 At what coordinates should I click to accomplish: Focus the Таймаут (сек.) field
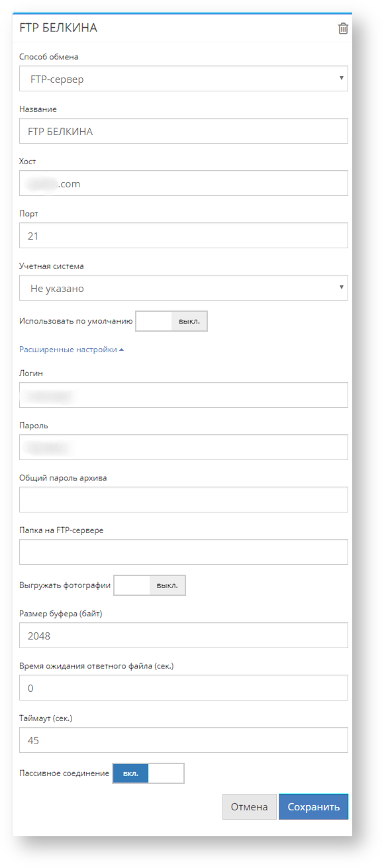coord(183,740)
